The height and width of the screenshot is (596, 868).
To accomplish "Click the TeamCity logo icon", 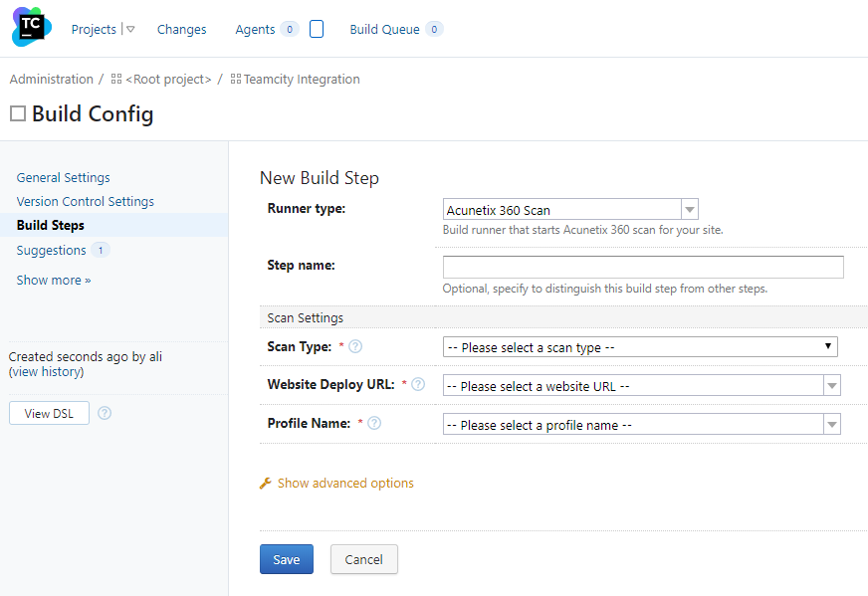I will [32, 27].
